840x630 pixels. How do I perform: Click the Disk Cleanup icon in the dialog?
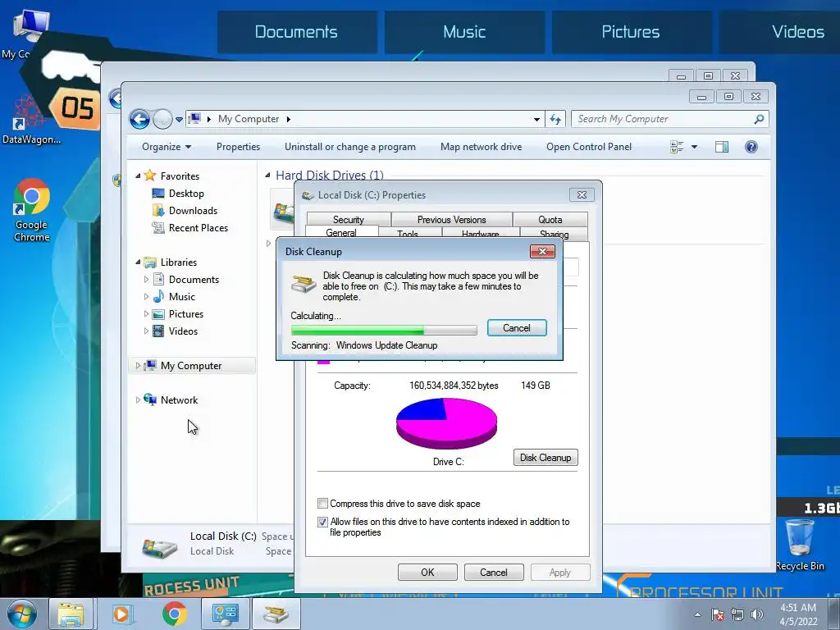coord(304,283)
